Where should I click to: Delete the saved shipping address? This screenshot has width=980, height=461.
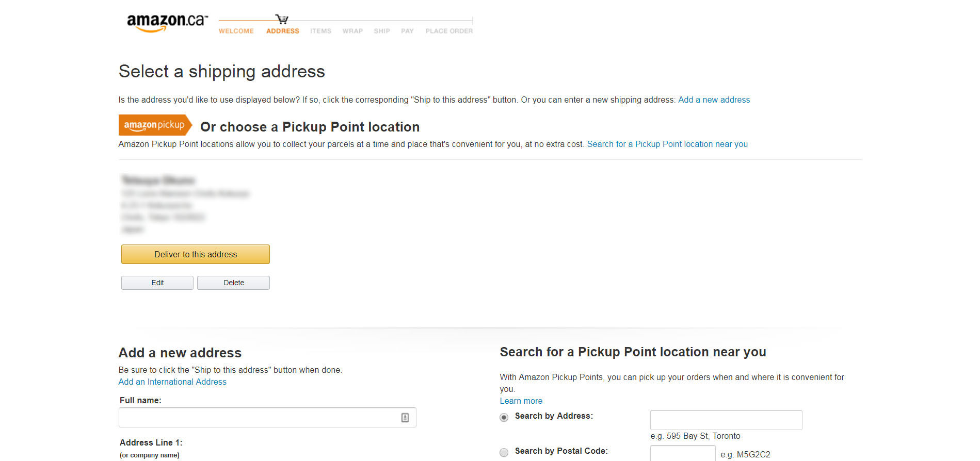tap(234, 283)
